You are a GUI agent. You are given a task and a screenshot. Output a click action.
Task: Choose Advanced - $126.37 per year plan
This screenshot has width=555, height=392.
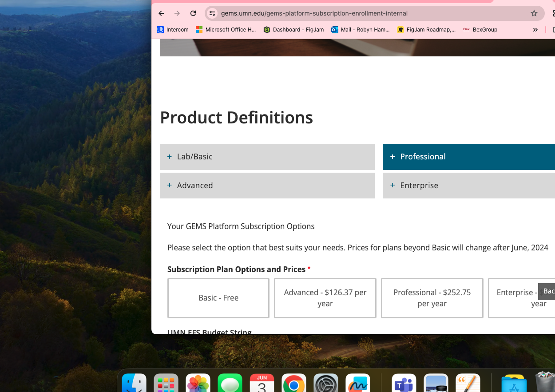(x=325, y=298)
